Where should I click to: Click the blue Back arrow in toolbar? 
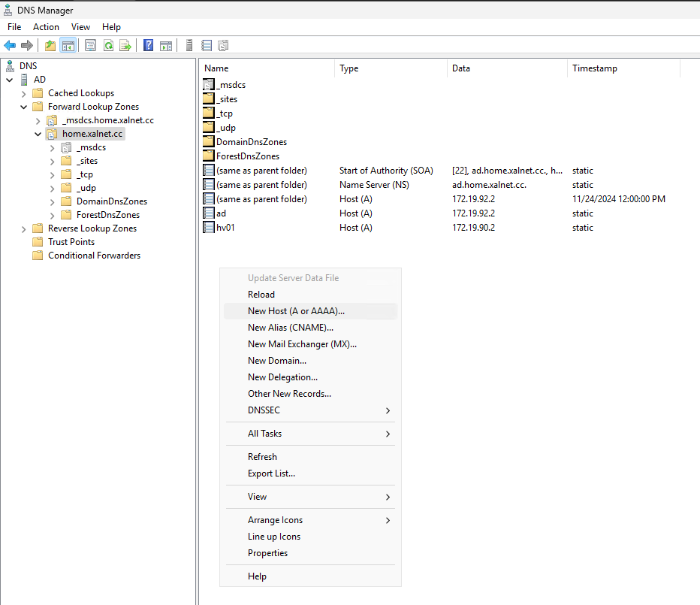pyautogui.click(x=10, y=46)
